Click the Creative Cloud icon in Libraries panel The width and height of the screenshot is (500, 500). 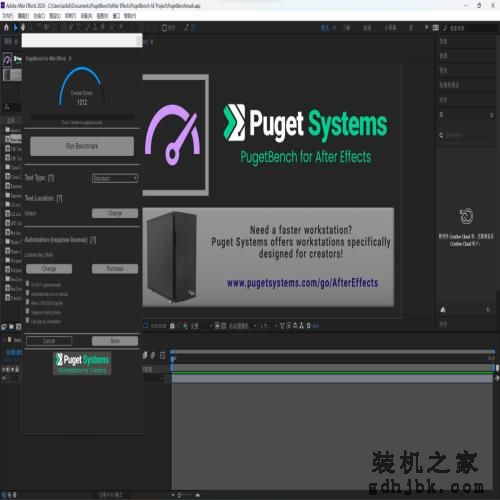pos(466,216)
